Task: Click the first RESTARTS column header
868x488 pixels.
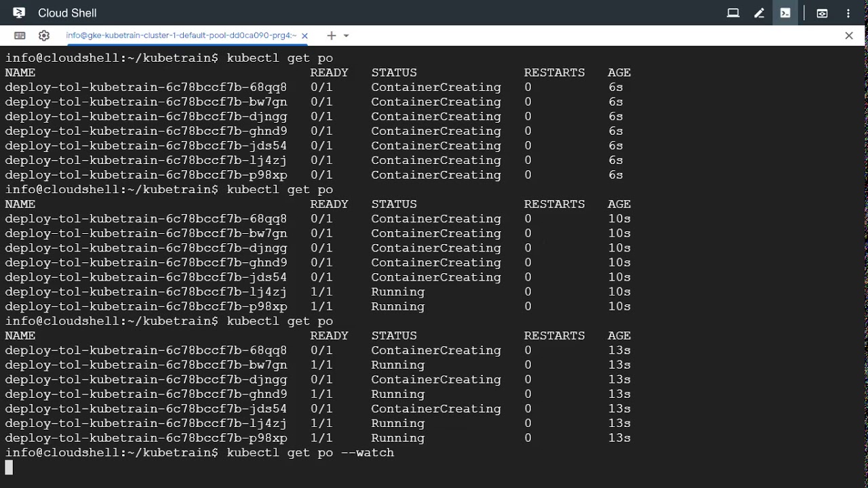Action: coord(554,73)
